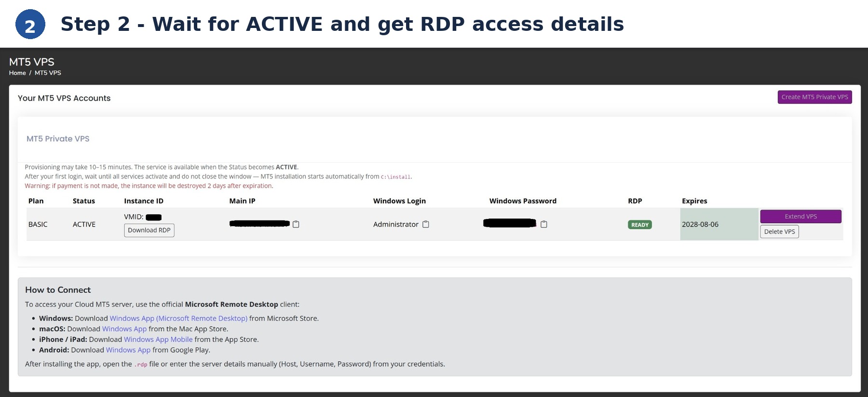Screen dimensions: 868x397
Task: Click the READY RDP status badge
Action: point(639,225)
